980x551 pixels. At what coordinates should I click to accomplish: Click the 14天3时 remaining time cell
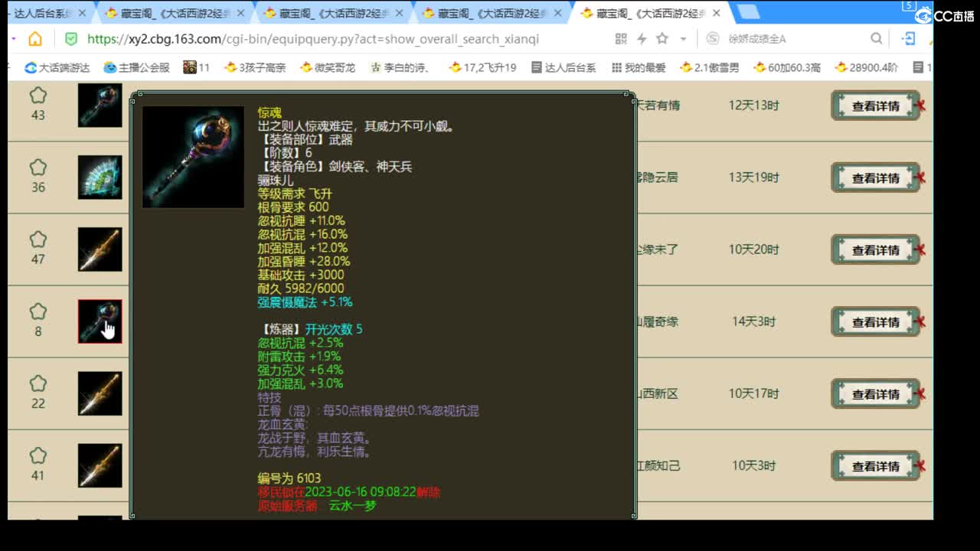coord(754,321)
